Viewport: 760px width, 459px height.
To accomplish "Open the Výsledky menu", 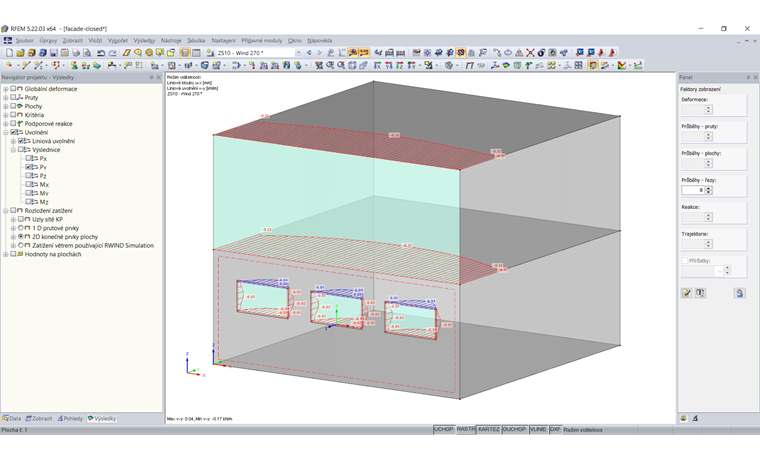I will [144, 41].
